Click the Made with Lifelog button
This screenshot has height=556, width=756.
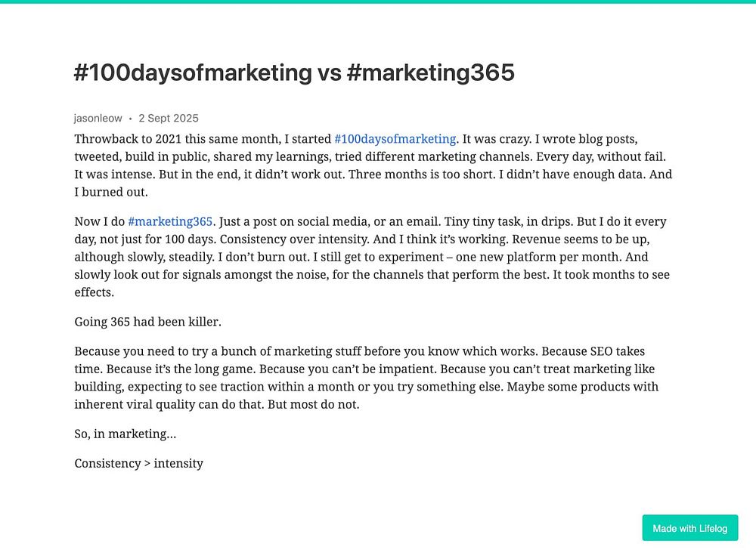pyautogui.click(x=690, y=528)
